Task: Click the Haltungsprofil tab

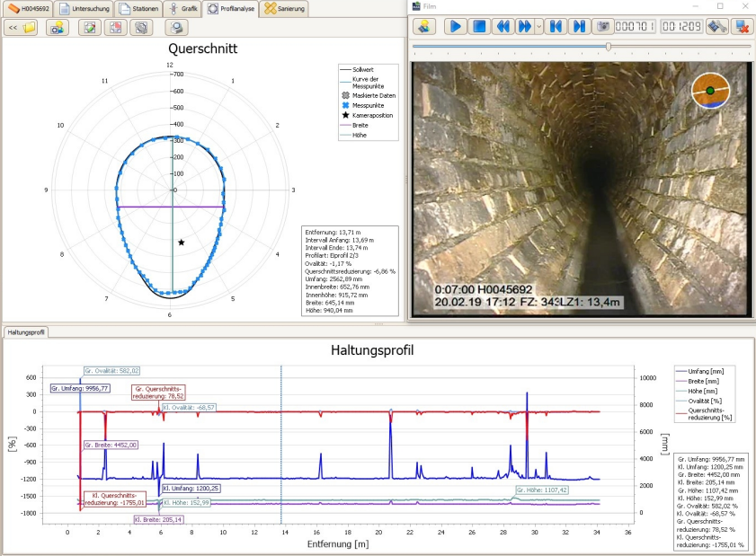Action: (x=25, y=331)
